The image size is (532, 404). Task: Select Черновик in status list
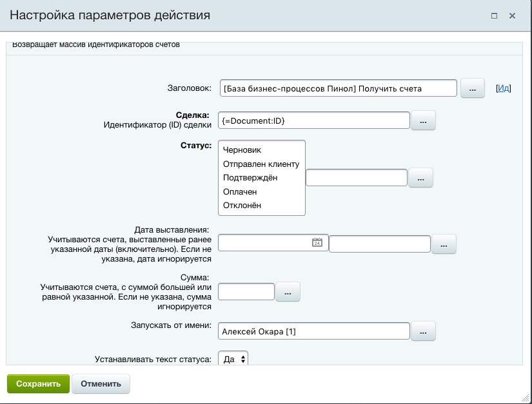(242, 149)
